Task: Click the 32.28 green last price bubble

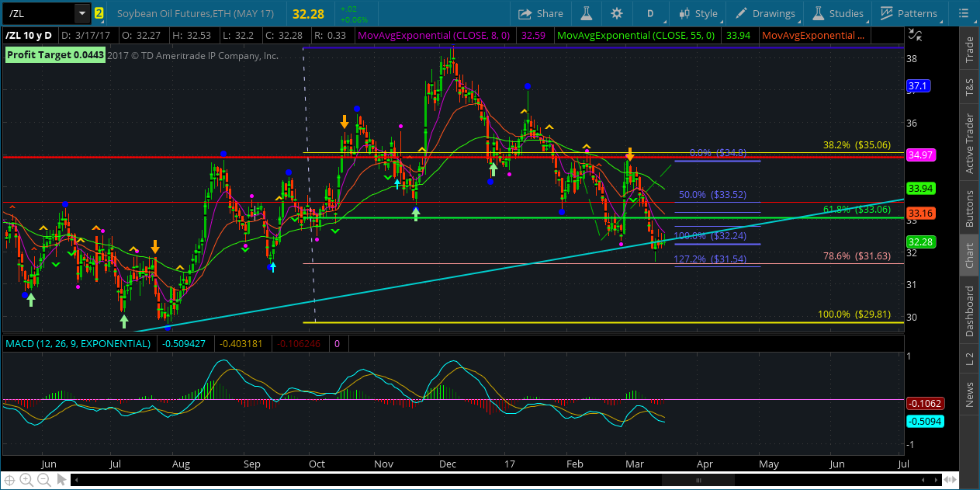Action: pos(920,242)
